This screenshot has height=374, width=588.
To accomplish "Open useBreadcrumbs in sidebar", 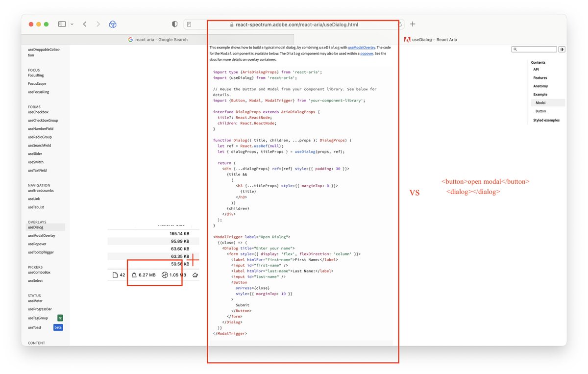I will click(41, 191).
